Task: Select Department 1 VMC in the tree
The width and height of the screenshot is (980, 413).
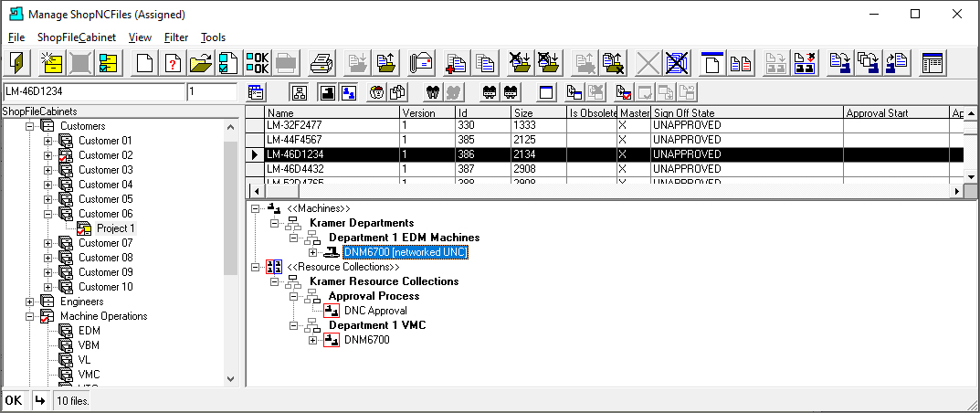Action: click(377, 325)
